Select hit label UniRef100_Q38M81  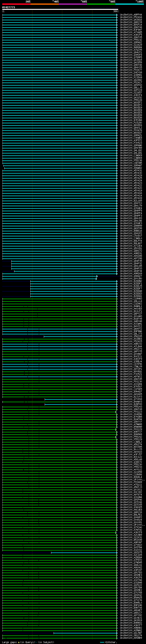(131, 75)
